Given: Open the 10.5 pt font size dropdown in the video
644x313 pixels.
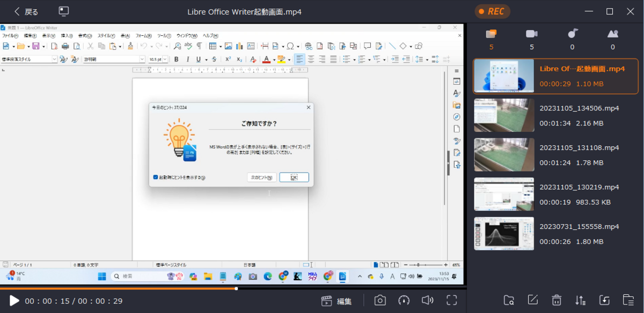Looking at the screenshot, I should click(x=165, y=59).
